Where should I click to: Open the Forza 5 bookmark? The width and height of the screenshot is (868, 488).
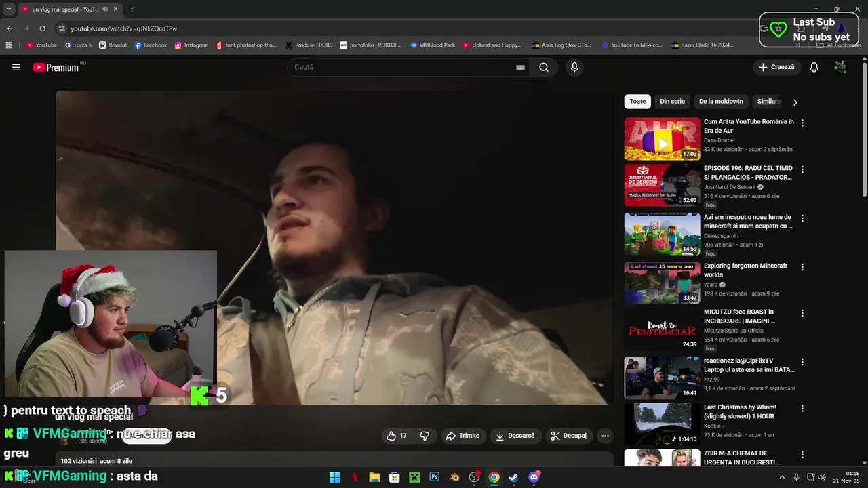tap(78, 45)
